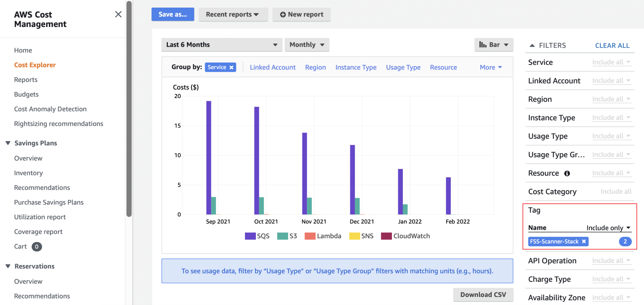644x305 pixels.
Task: Click the tag value count badge
Action: click(x=625, y=242)
